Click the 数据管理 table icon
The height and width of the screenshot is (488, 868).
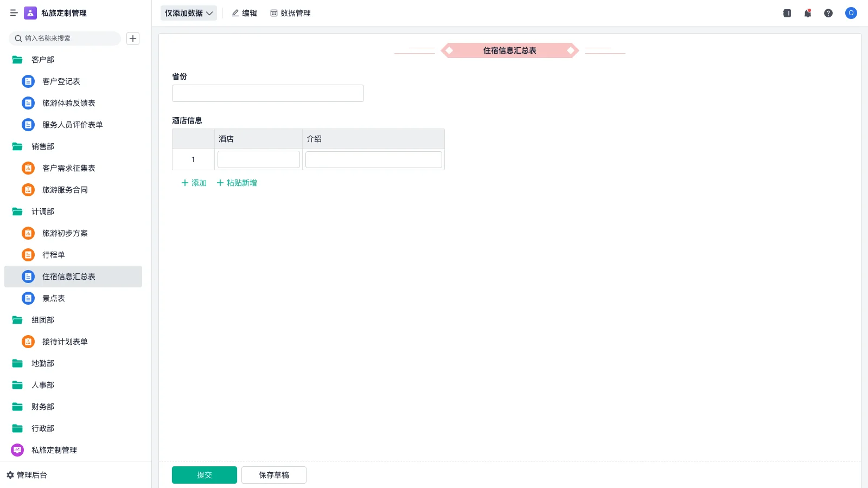pyautogui.click(x=274, y=13)
